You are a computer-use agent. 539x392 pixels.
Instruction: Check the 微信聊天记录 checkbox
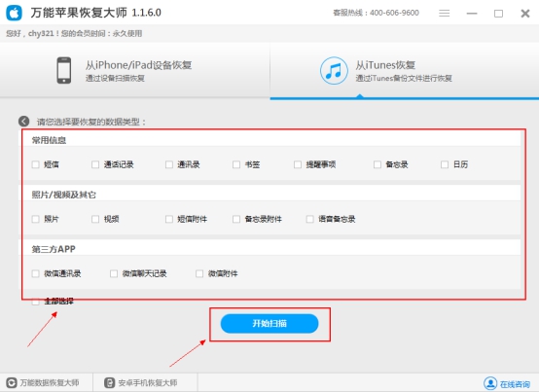tap(114, 273)
